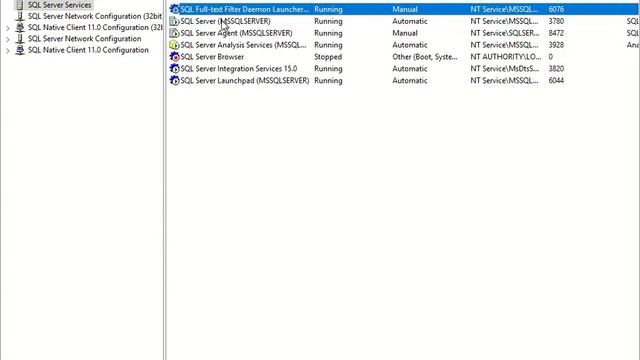Select the SQL Server (MSSQLSERVER) service name
The image size is (640, 360).
click(x=225, y=21)
